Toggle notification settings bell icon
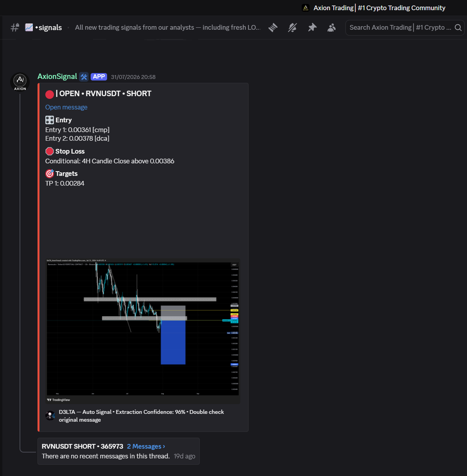The image size is (467, 476). (x=292, y=27)
